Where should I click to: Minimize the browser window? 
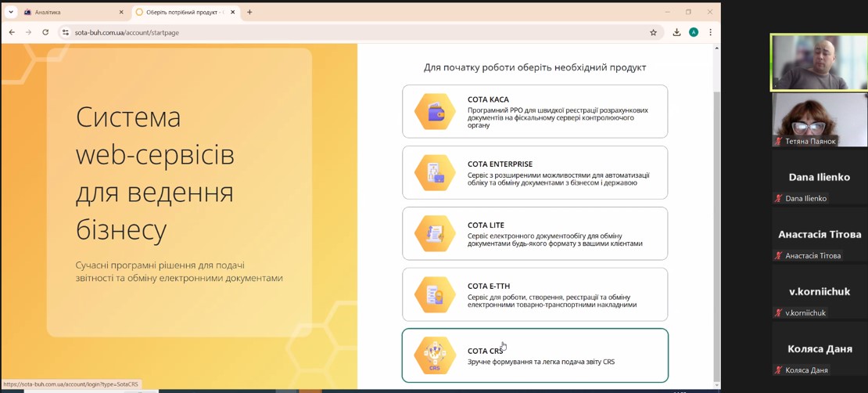[x=668, y=12]
